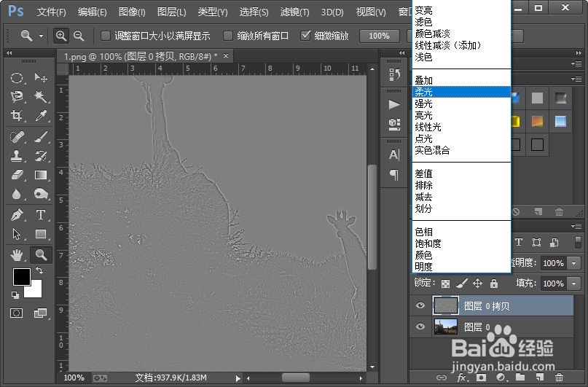Select the Zoom tool in toolbox
Screen dimensions: 588x387
(x=41, y=255)
